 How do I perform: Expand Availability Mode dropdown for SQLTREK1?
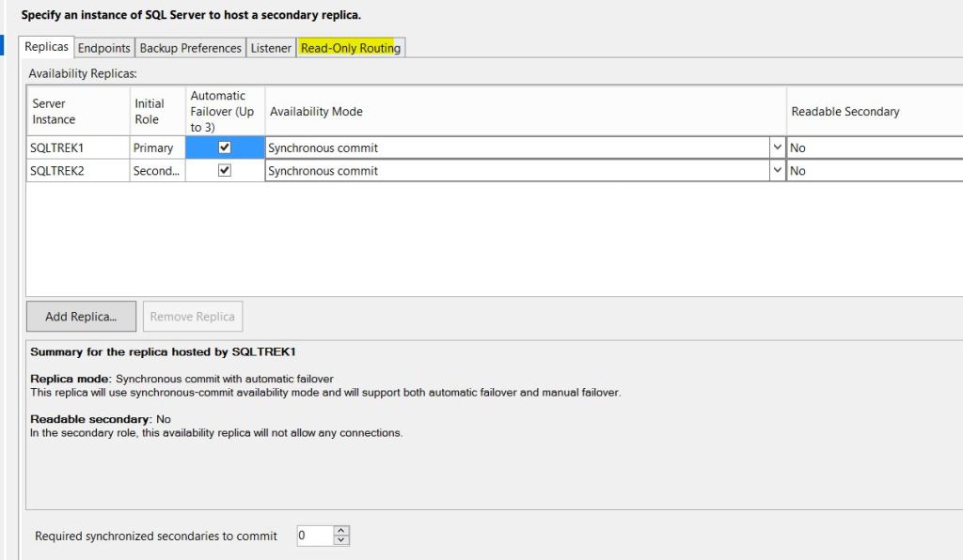tap(777, 148)
